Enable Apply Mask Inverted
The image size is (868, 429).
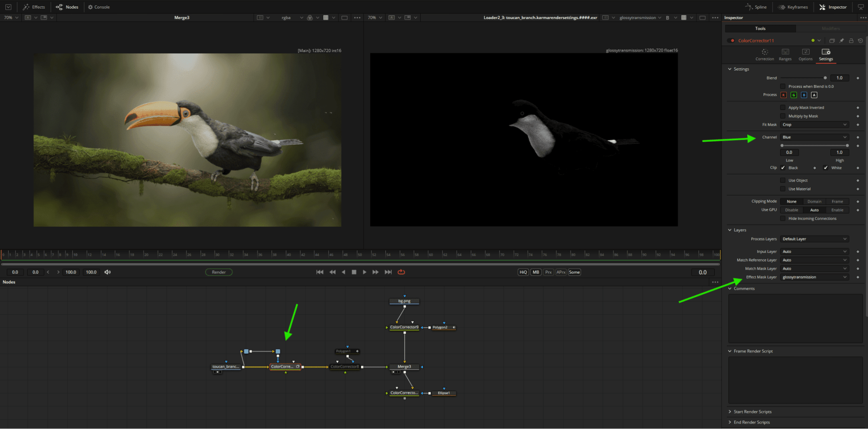click(783, 107)
